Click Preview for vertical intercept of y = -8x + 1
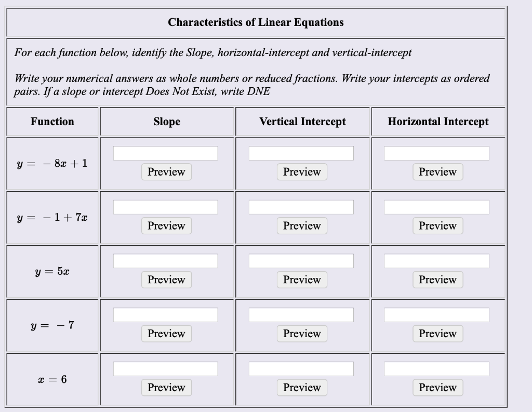This screenshot has height=412, width=532. pyautogui.click(x=302, y=172)
